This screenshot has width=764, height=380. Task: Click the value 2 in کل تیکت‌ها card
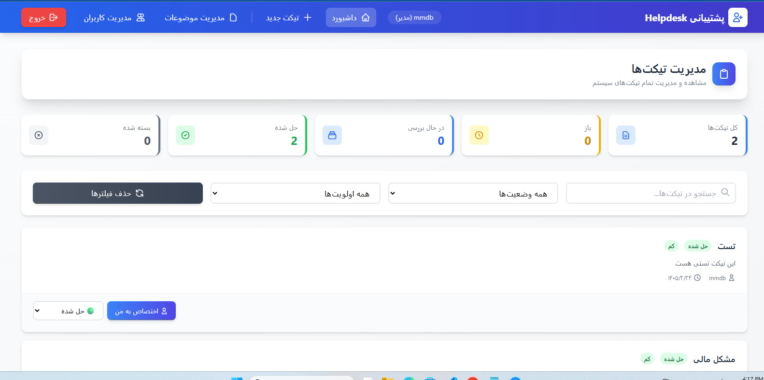(x=734, y=141)
